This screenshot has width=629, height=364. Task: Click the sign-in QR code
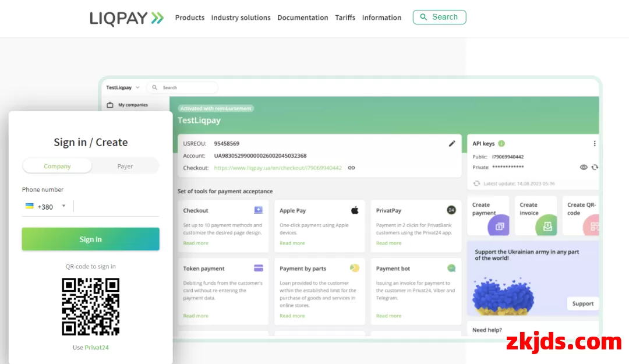coord(91,306)
